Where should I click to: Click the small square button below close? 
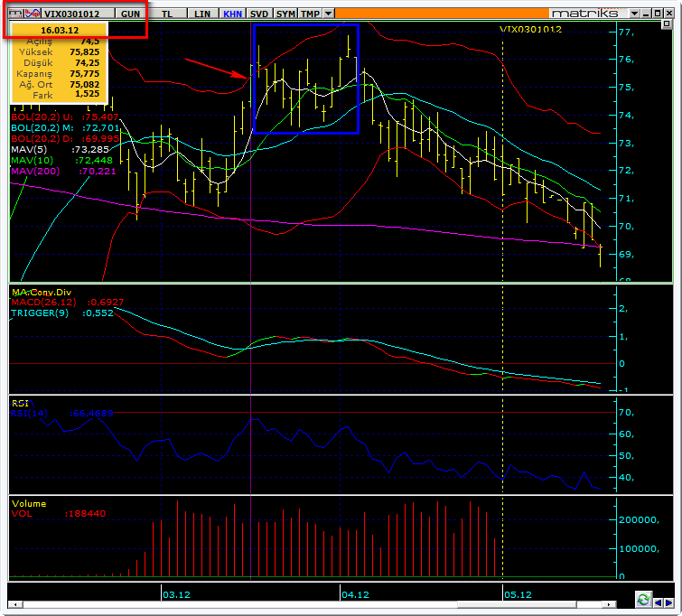point(667,24)
